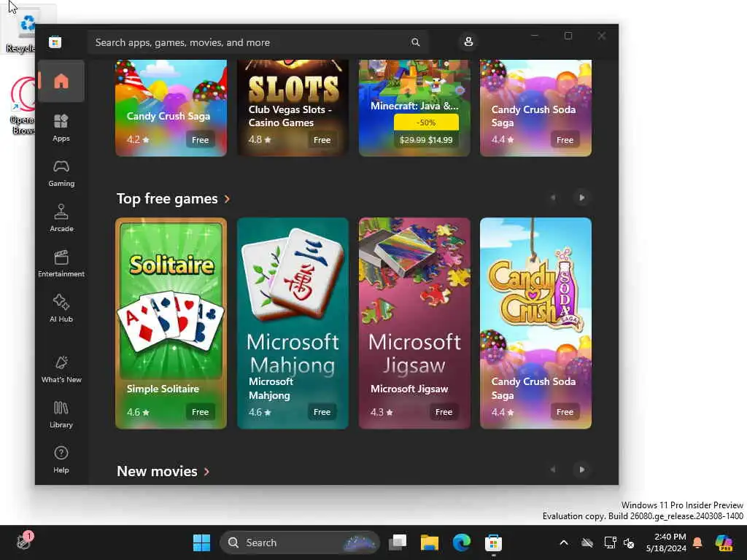Image resolution: width=747 pixels, height=560 pixels.
Task: Click Free button on Club Vegas Slots
Action: pos(322,139)
